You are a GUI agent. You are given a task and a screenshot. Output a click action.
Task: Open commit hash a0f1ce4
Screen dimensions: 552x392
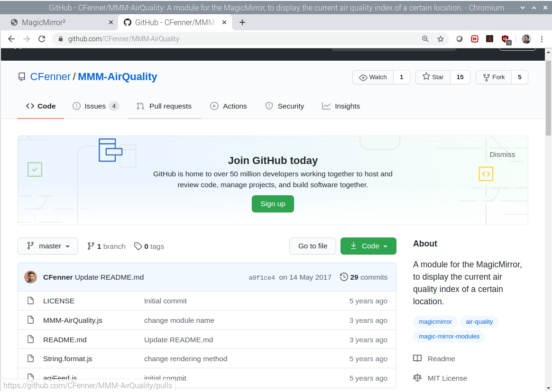262,278
